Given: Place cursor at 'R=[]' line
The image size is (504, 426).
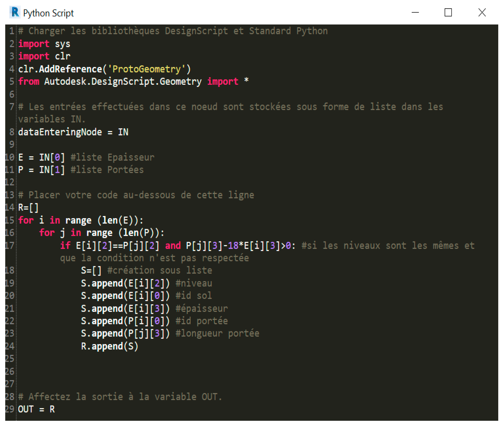Looking at the screenshot, I should point(28,208).
